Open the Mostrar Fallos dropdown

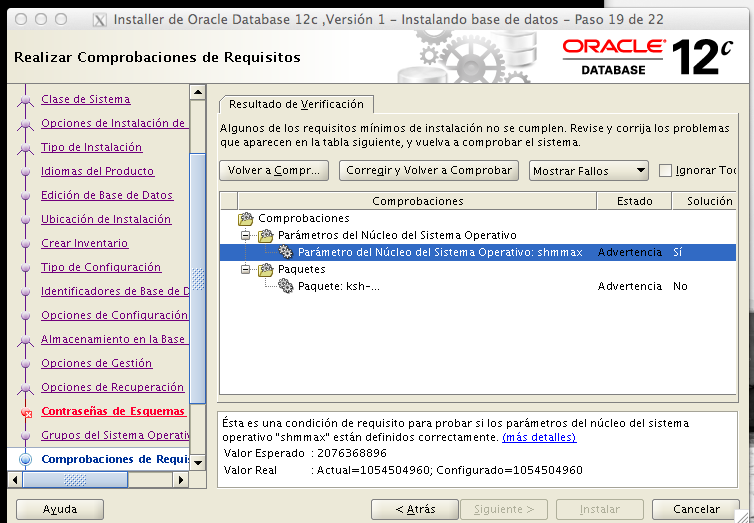[x=589, y=171]
